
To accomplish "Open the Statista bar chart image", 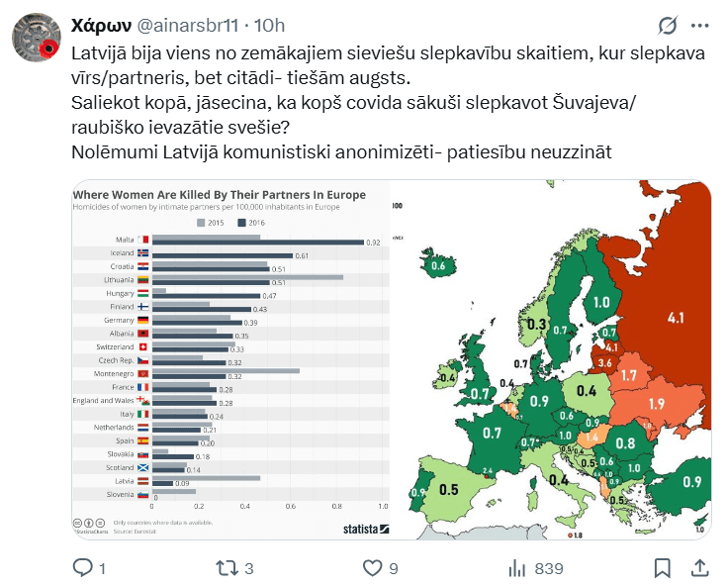I will pos(229,359).
